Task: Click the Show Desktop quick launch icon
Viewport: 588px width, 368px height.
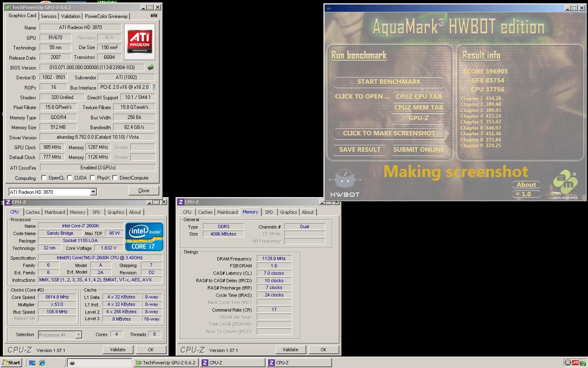Action: point(32,363)
